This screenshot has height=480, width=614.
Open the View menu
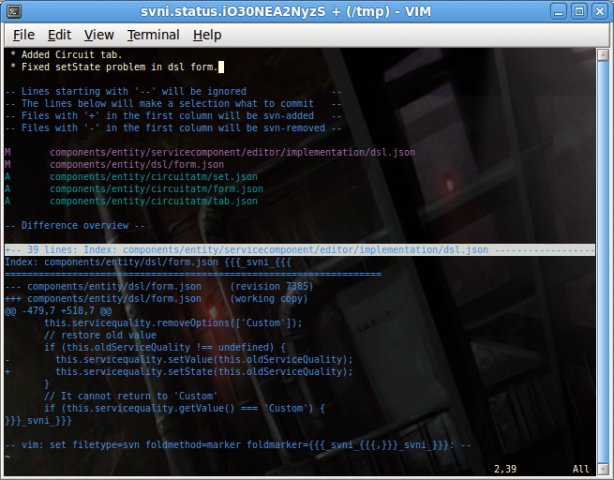pos(98,35)
